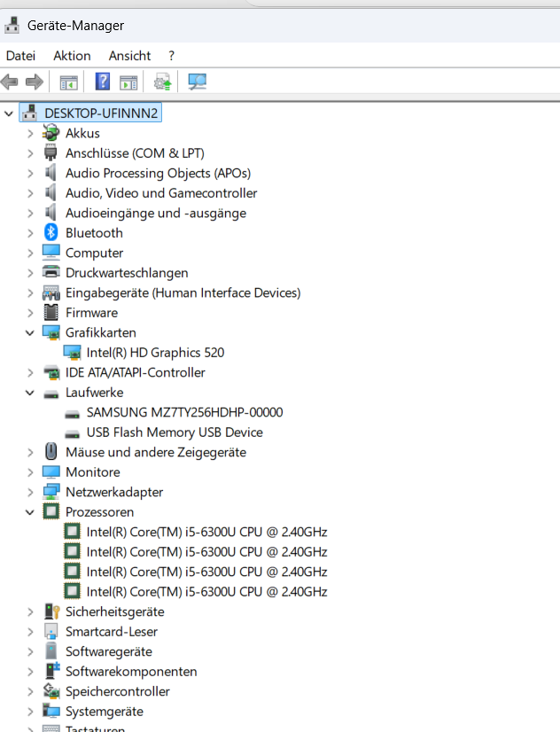The image size is (560, 732).
Task: Select SAMSUNG MZ7TY256HDHP-00000 drive
Action: pyautogui.click(x=185, y=412)
